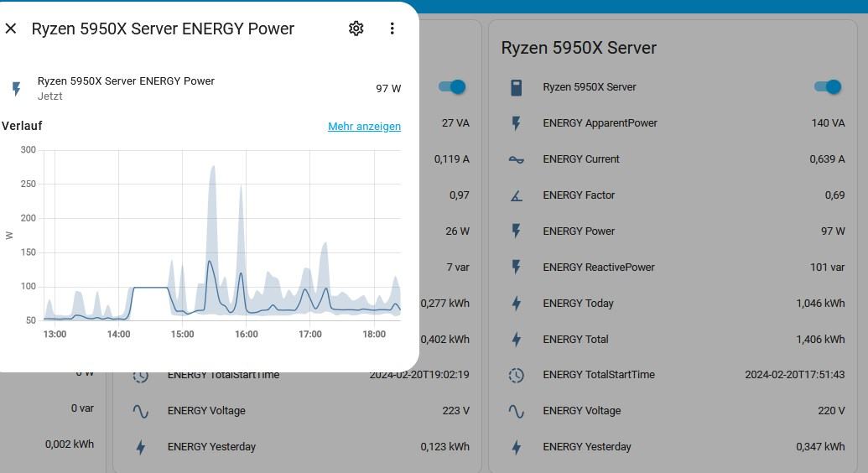Click the '0,002 kWh' value in left card
Screen dimensions: 868x473
pyautogui.click(x=70, y=444)
